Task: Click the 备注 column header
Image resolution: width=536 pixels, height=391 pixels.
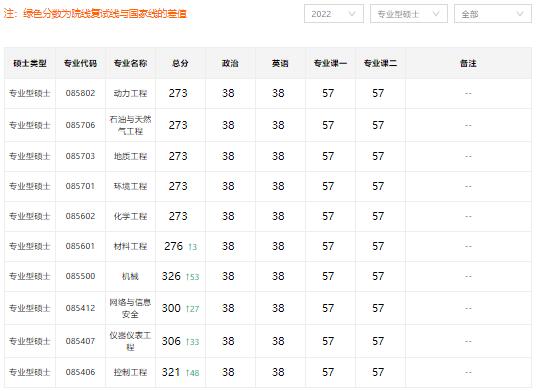Action: (468, 64)
